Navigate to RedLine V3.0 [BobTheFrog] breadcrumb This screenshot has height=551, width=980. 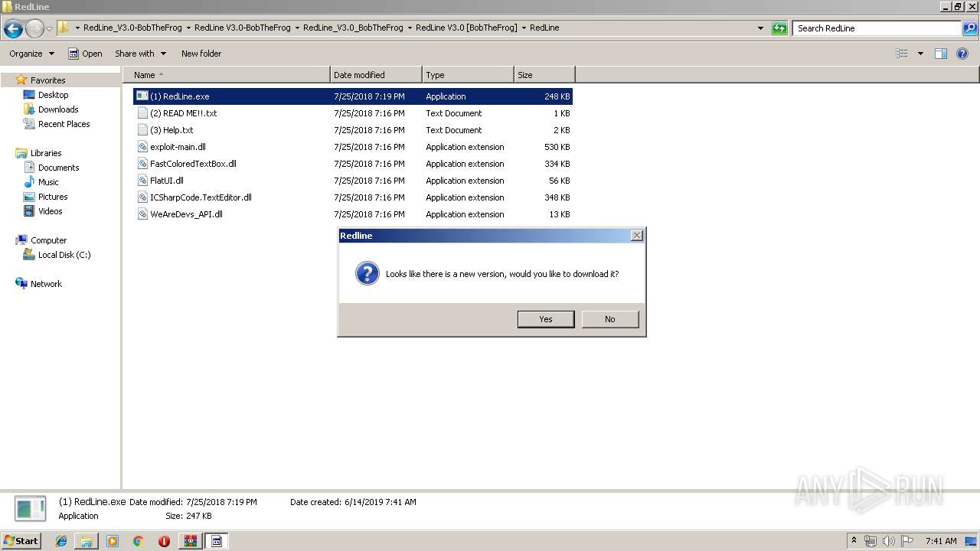[466, 28]
